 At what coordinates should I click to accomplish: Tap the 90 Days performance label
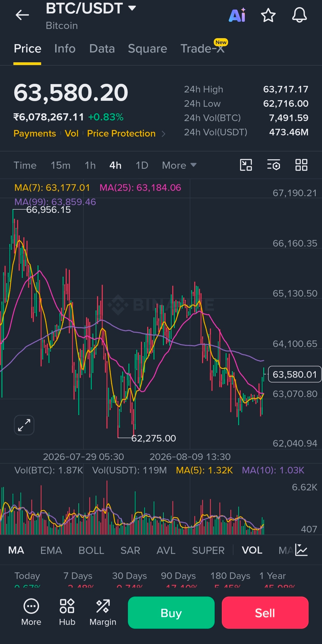pyautogui.click(x=178, y=576)
